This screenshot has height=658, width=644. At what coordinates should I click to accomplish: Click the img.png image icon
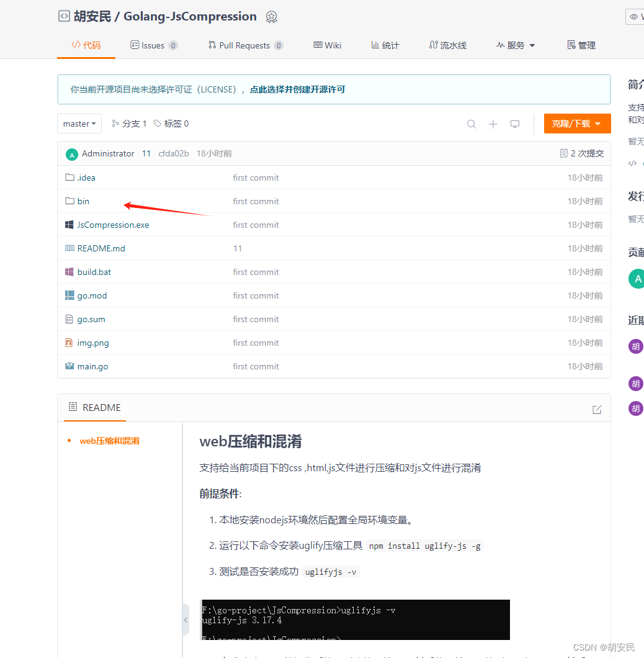(69, 343)
